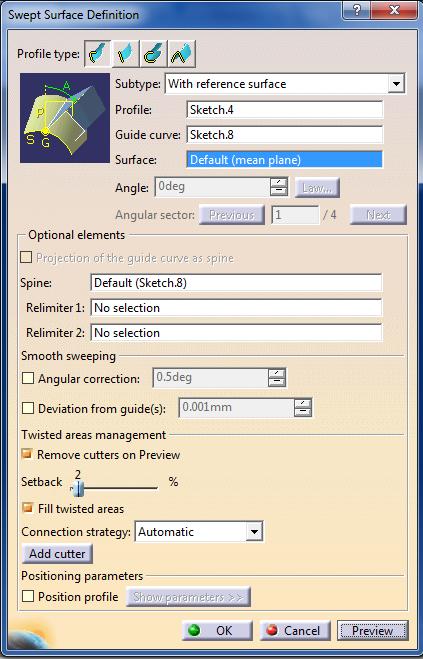Close the Swept Surface Definition dialog

click(x=394, y=10)
